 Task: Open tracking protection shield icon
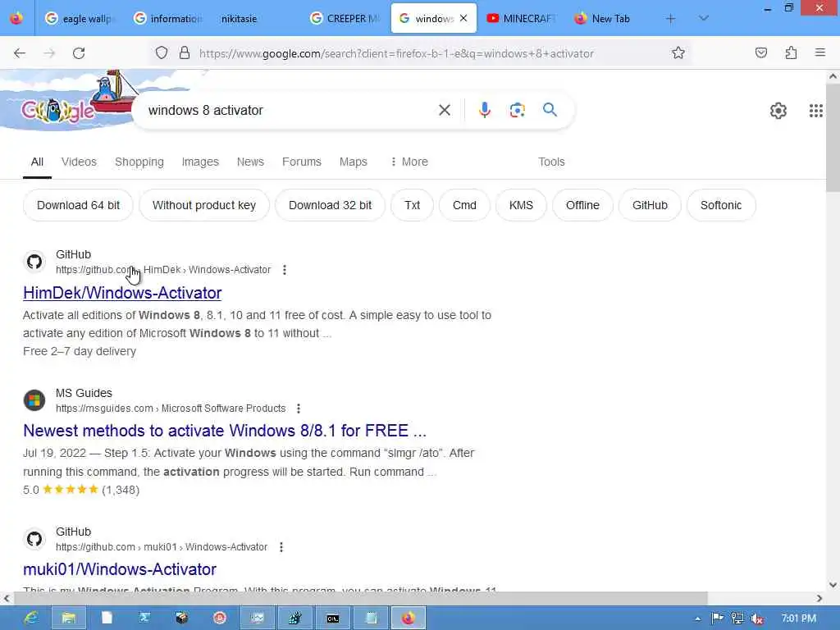[162, 52]
